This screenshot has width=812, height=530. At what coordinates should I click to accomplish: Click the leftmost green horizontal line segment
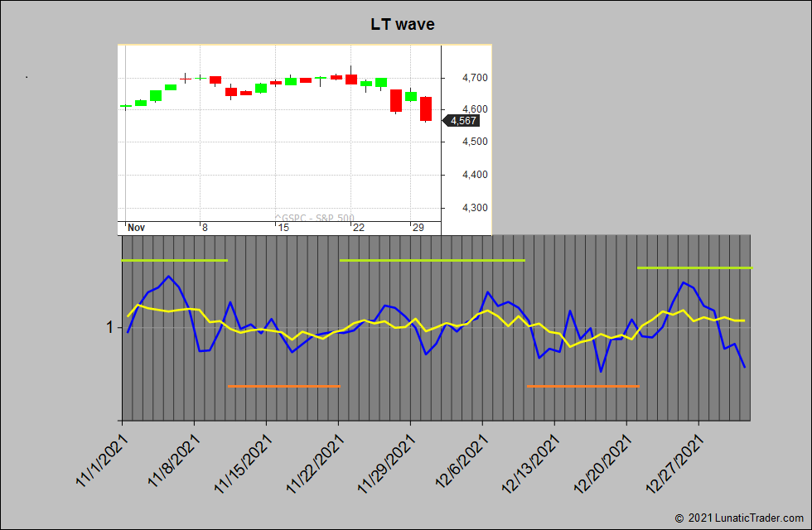174,260
